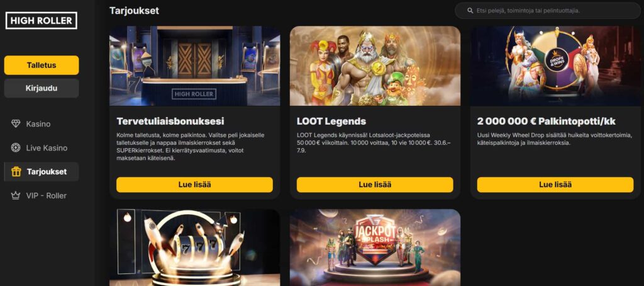644x286 pixels.
Task: Read more about Tervetuliaisbonuksesi offer
Action: click(x=194, y=185)
